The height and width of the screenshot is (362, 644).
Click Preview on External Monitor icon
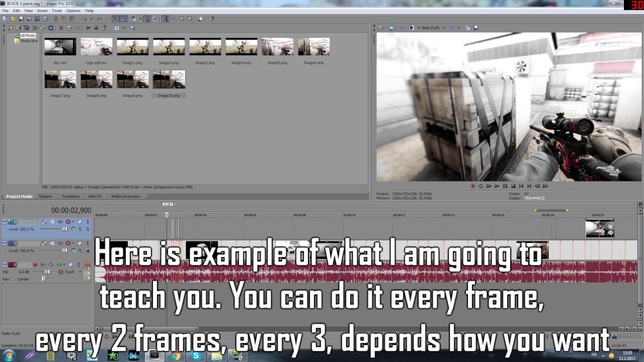391,28
